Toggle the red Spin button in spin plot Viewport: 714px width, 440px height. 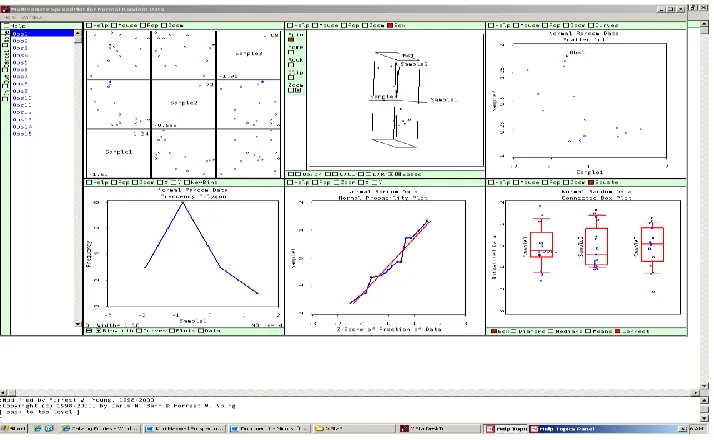(x=291, y=40)
